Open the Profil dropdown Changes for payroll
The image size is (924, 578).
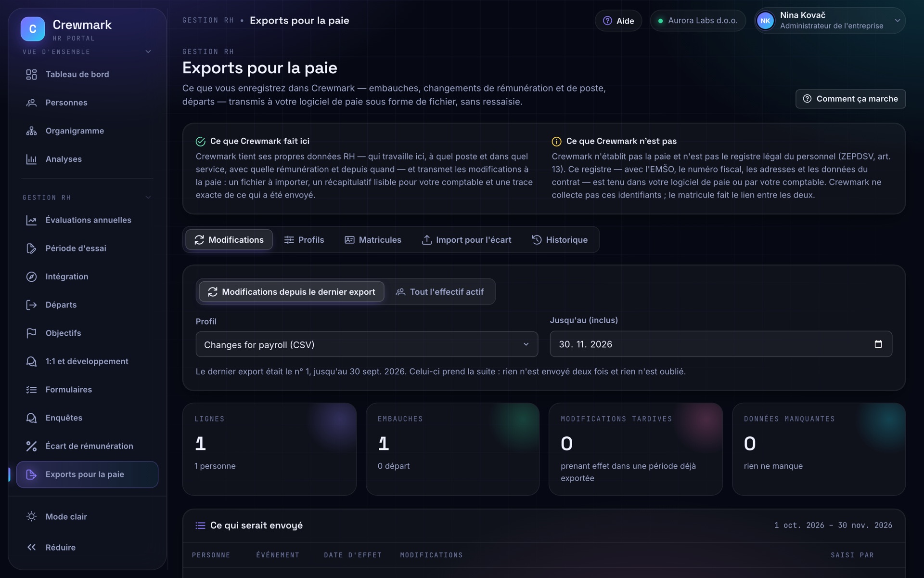[x=367, y=344]
